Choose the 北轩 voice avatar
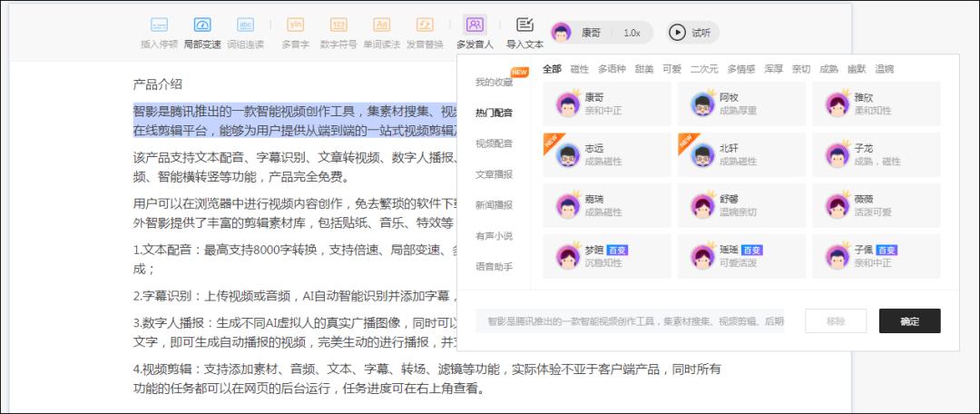This screenshot has height=414, width=980. coord(702,155)
